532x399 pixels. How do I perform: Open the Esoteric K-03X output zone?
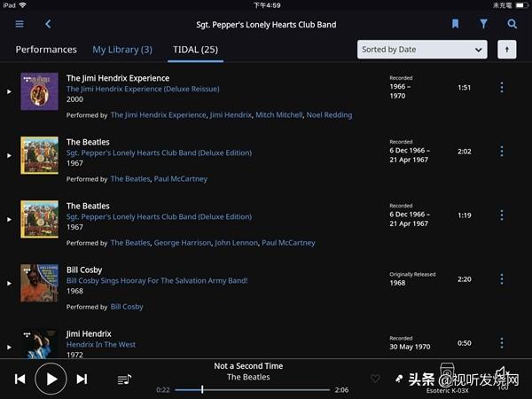point(447,379)
